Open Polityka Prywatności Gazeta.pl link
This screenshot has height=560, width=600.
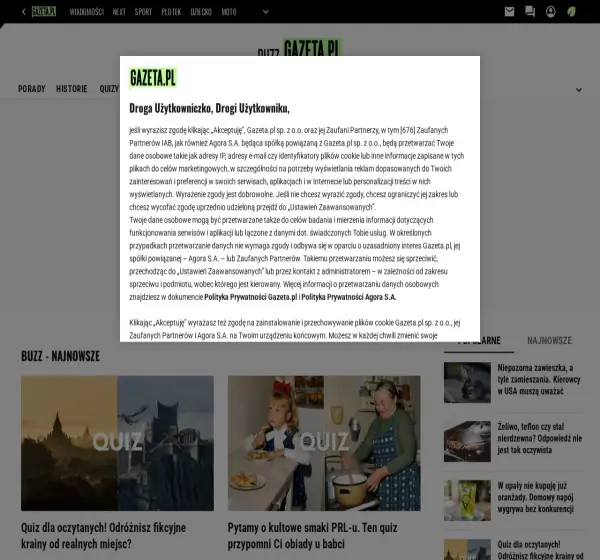click(251, 297)
